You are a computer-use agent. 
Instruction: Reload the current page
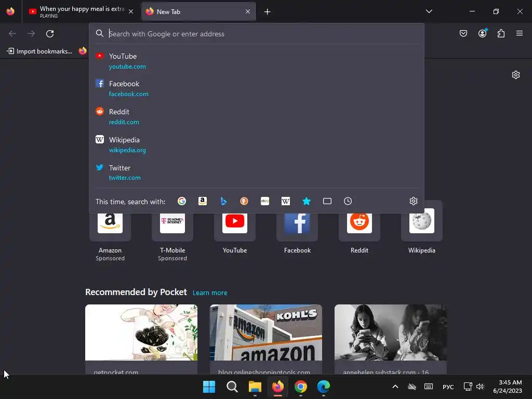(50, 34)
